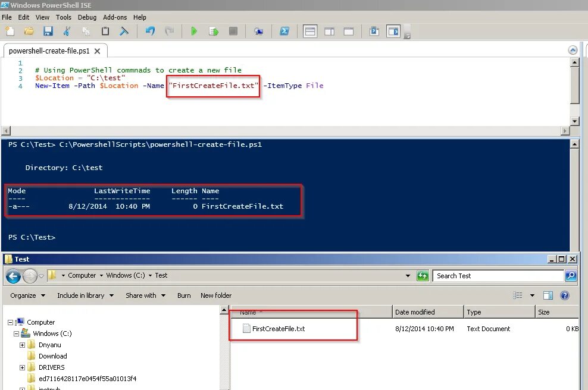Open the view options dropdown arrow
Image resolution: width=588 pixels, height=390 pixels.
(x=532, y=295)
